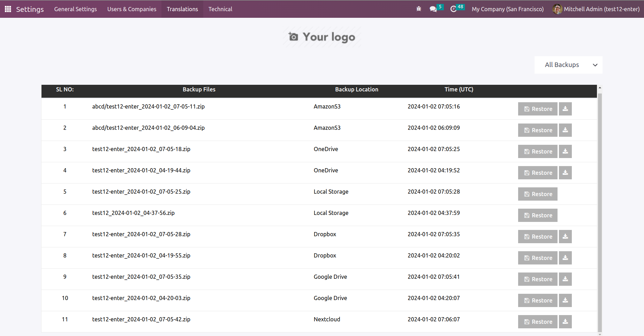
Task: Open the Users & Companies menu
Action: [132, 9]
